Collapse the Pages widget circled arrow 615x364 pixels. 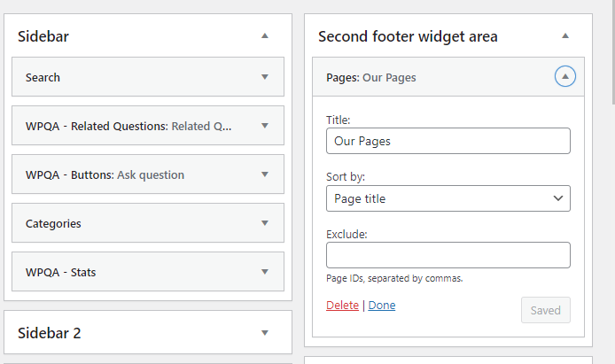[565, 77]
